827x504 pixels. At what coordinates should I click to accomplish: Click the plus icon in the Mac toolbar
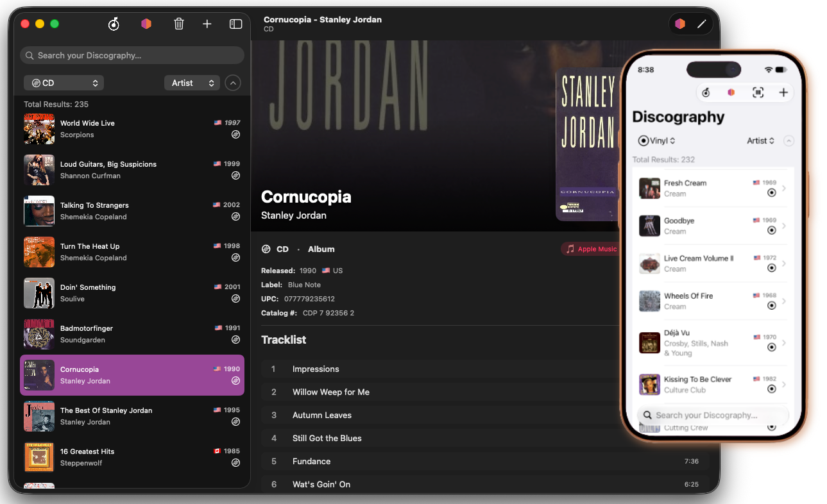click(x=207, y=24)
